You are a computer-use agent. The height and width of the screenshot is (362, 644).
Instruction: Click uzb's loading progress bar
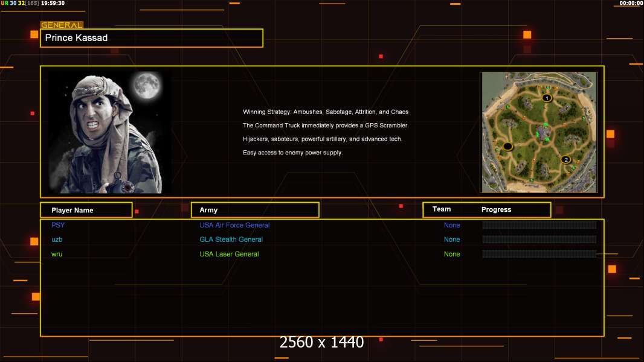click(x=539, y=240)
